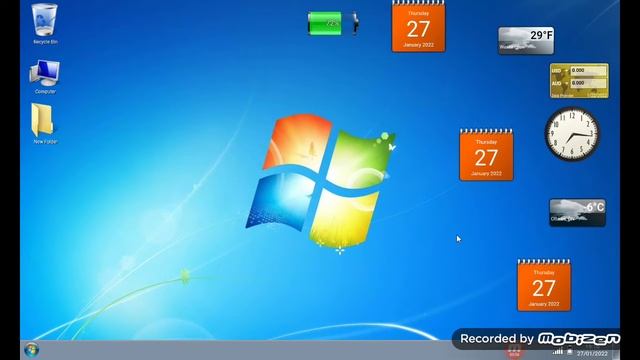Select the New Folder desktop icon

point(44,123)
